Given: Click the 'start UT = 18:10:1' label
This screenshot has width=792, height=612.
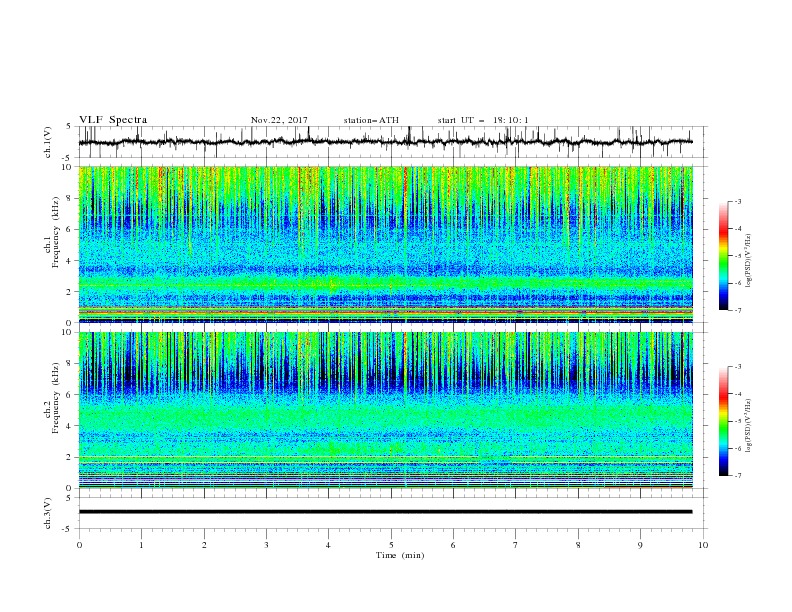Looking at the screenshot, I should 483,120.
